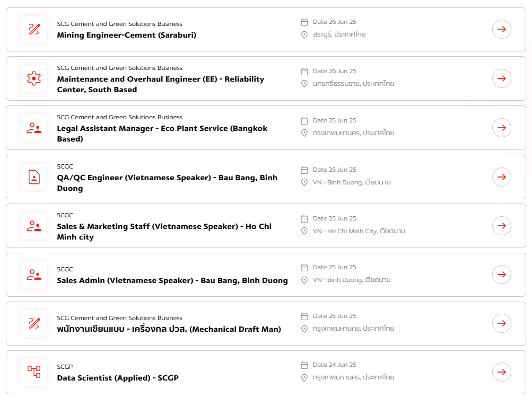Screen dimensions: 532x398
Task: Open QA/QC Engineer (Vietnamese Speaker) job title
Action: click(x=167, y=183)
